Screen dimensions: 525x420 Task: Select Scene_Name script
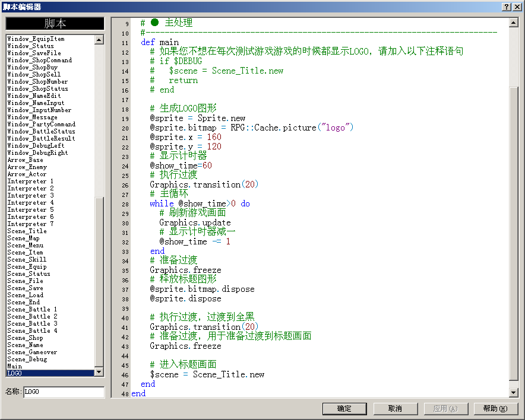tap(50, 345)
